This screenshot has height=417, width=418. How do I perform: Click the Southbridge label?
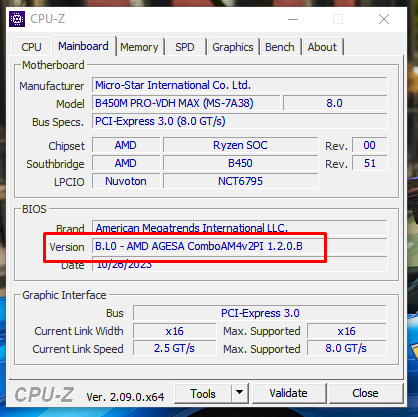(x=55, y=164)
